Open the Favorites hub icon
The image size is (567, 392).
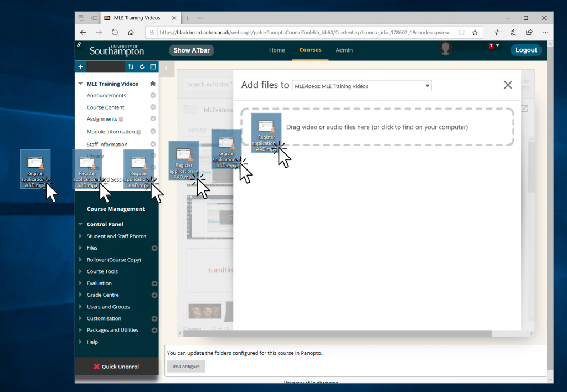click(x=498, y=33)
